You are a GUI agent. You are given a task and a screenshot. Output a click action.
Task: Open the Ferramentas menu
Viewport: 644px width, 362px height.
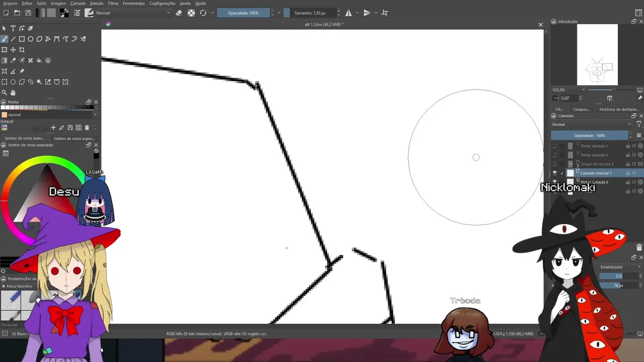[134, 3]
